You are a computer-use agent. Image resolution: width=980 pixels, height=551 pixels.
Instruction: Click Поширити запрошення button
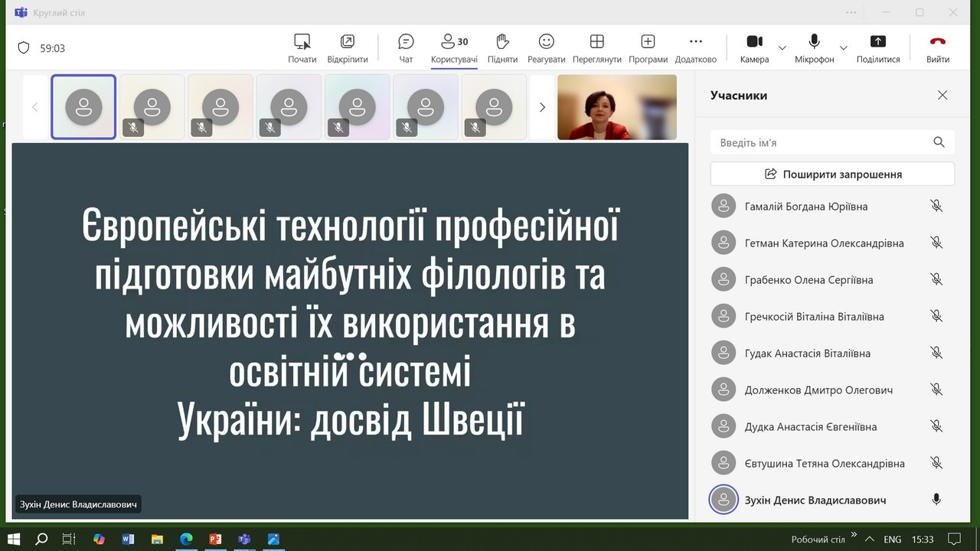(832, 174)
